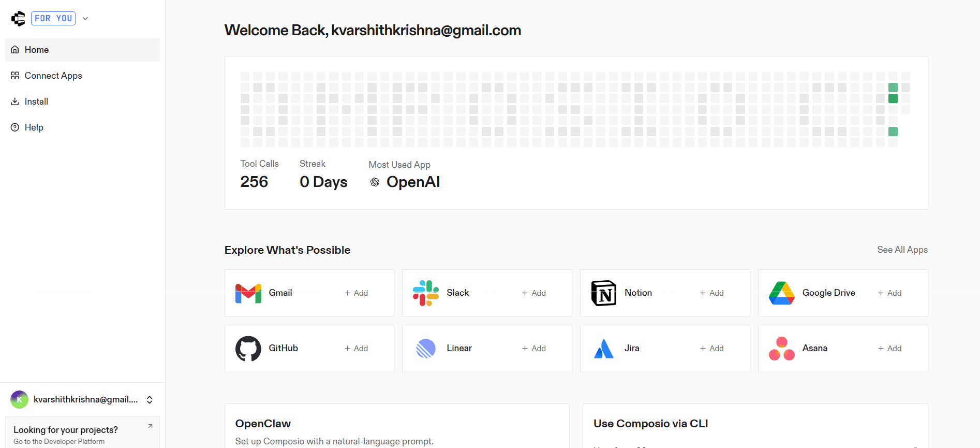Click the Help question mark icon
This screenshot has height=448, width=980.
tap(15, 127)
